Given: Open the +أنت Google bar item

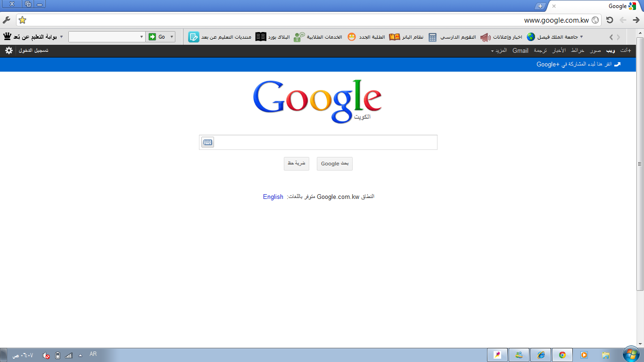Looking at the screenshot, I should 625,50.
